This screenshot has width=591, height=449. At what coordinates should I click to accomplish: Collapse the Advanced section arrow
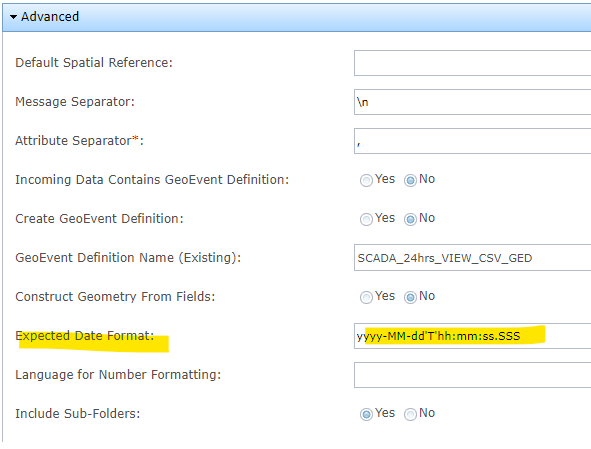(13, 17)
